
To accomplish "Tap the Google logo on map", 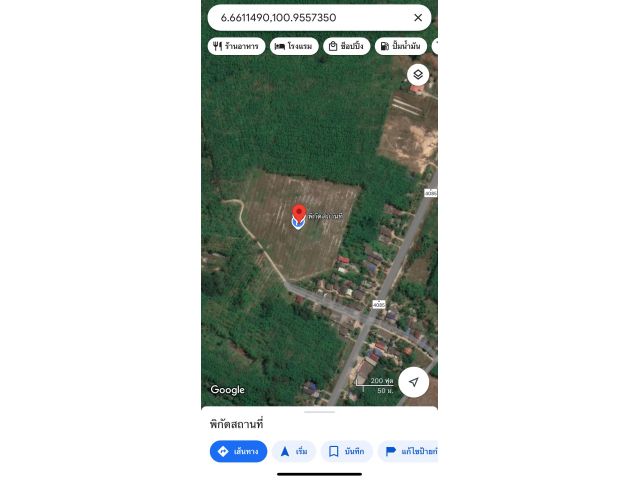I will point(227,390).
